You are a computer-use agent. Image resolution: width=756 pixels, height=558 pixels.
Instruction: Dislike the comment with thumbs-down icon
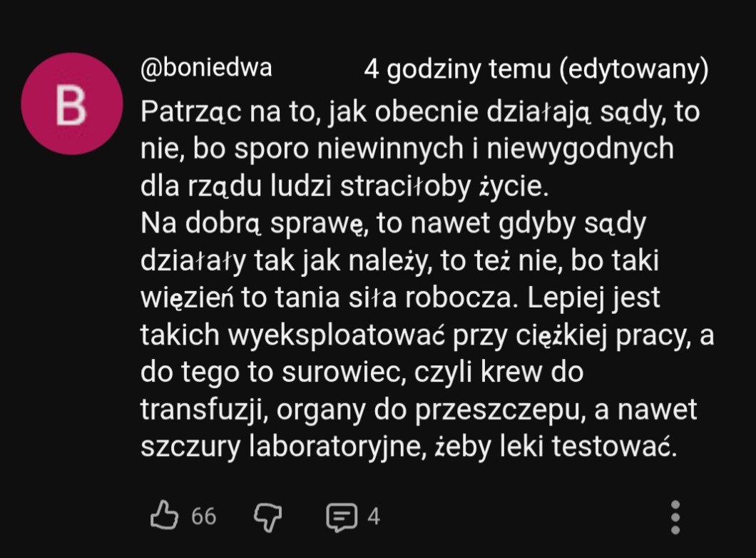point(268,517)
